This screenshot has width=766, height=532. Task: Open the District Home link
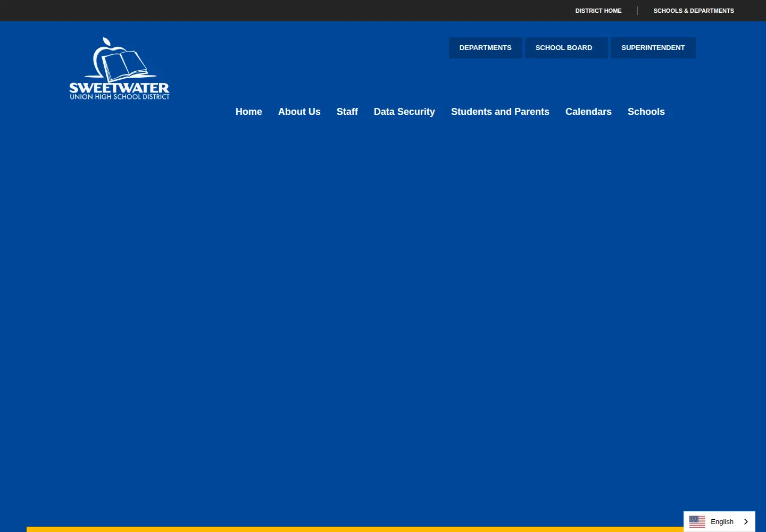(x=598, y=11)
